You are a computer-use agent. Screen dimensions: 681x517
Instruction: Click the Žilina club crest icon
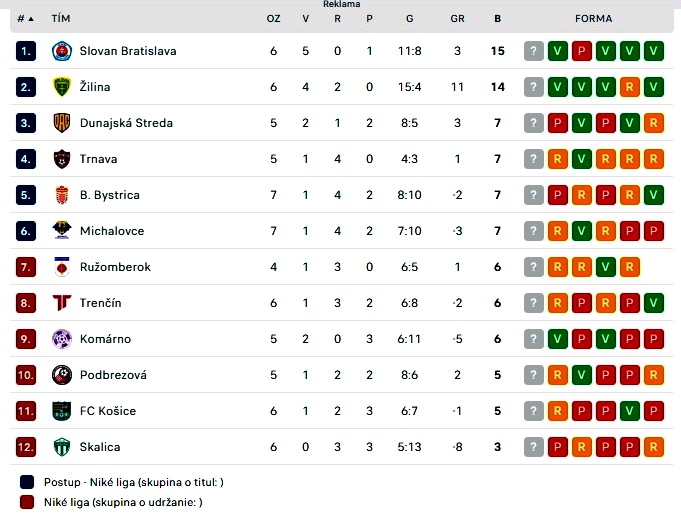(62, 87)
